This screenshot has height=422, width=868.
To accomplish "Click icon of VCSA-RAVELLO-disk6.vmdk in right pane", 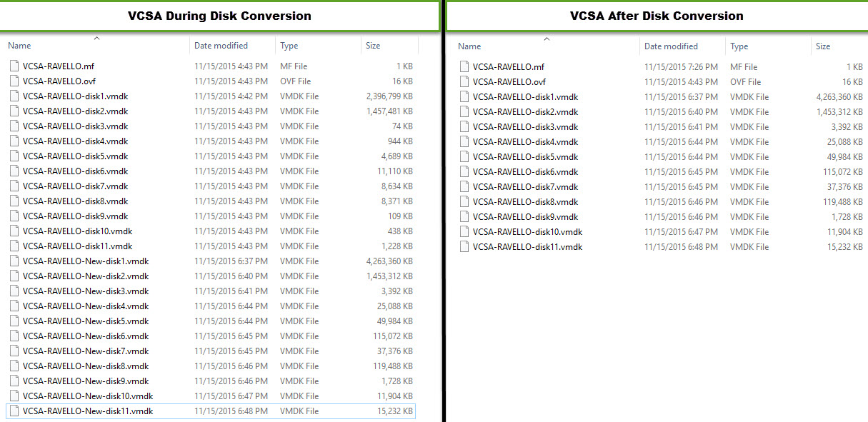I will (465, 172).
